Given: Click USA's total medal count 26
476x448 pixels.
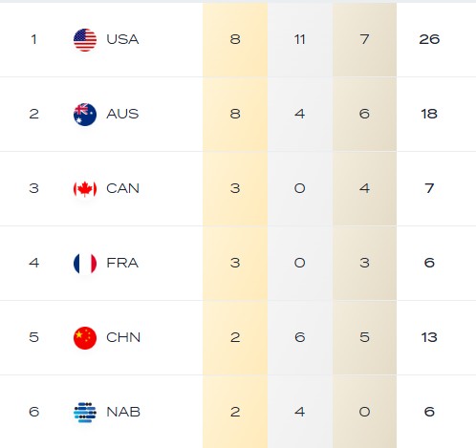Looking at the screenshot, I should (x=429, y=39).
